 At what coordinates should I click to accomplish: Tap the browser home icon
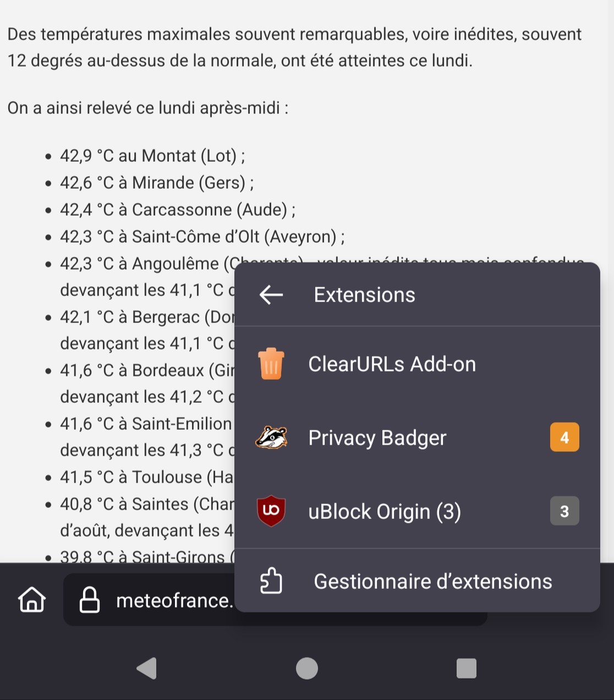[32, 599]
